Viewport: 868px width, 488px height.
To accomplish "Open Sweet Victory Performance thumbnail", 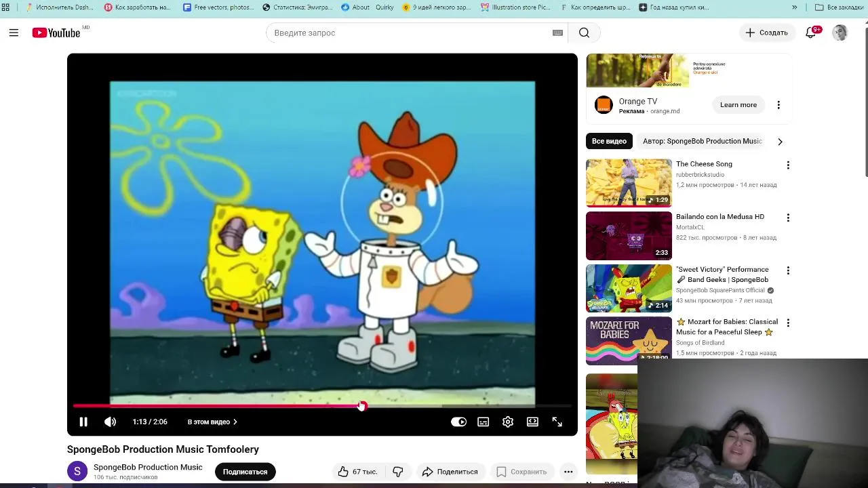I will click(629, 288).
